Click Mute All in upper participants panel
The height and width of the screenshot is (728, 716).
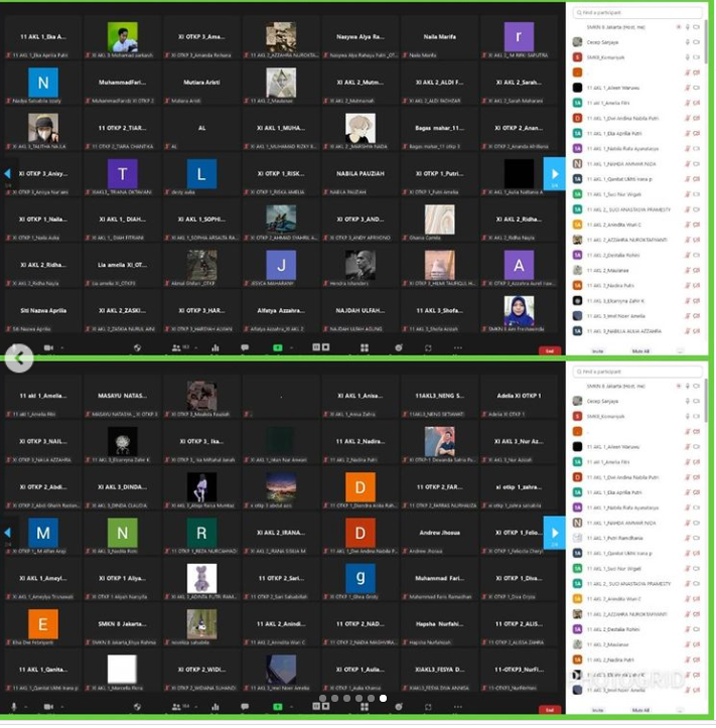click(x=640, y=351)
